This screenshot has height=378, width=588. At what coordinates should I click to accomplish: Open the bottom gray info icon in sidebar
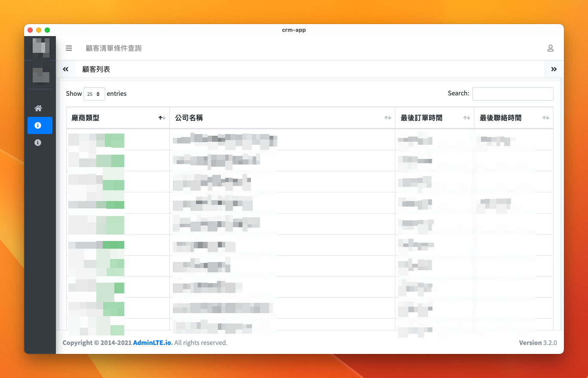tap(38, 143)
